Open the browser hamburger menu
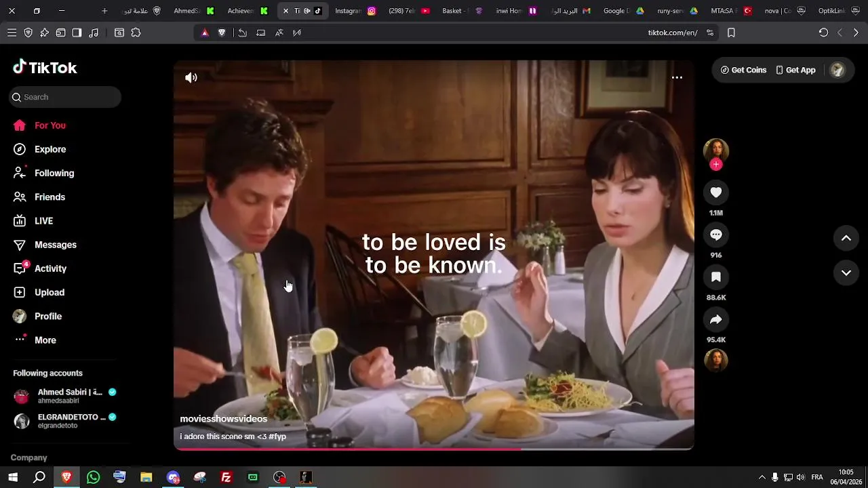868x488 pixels. pos(12,33)
